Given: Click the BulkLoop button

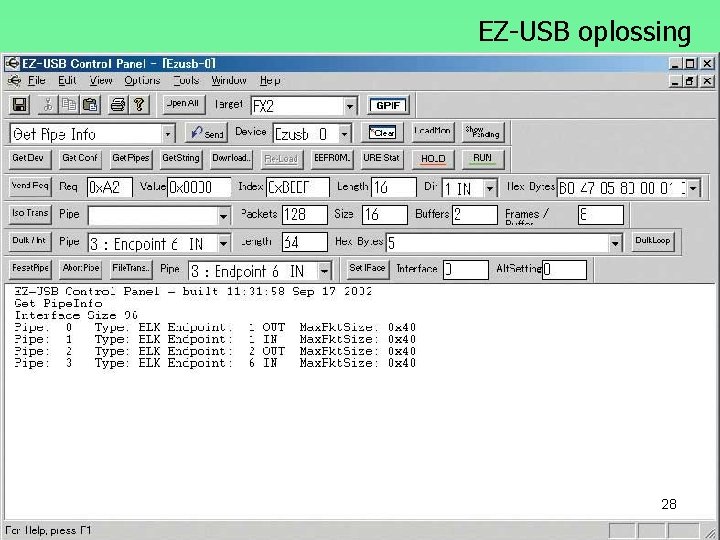Looking at the screenshot, I should tap(653, 241).
